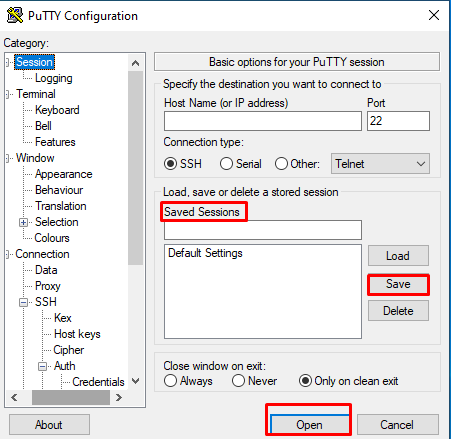Click the horizontal scroll left arrow
The height and width of the screenshot is (439, 451).
[14, 397]
